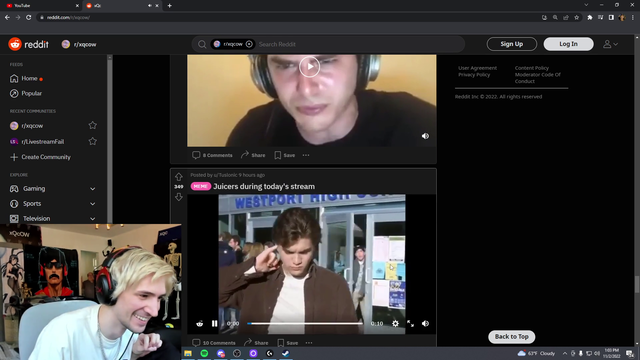Open r/xqcow in recent communities

pos(32,126)
